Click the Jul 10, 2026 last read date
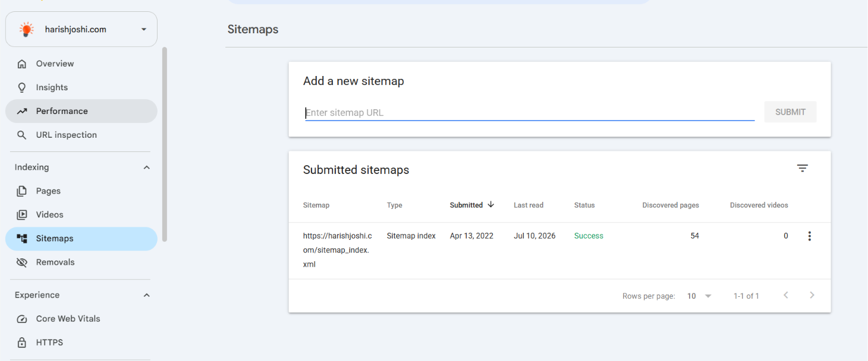This screenshot has width=868, height=361. tap(534, 236)
